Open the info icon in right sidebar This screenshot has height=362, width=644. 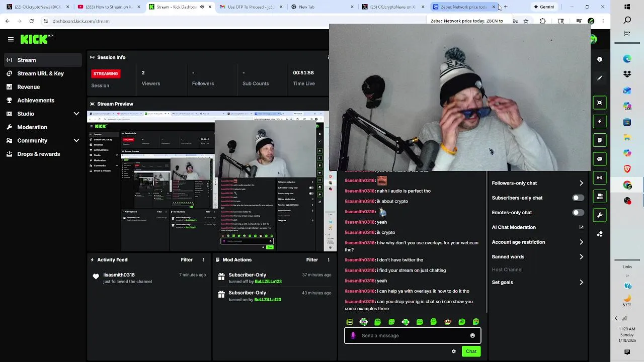point(600,59)
